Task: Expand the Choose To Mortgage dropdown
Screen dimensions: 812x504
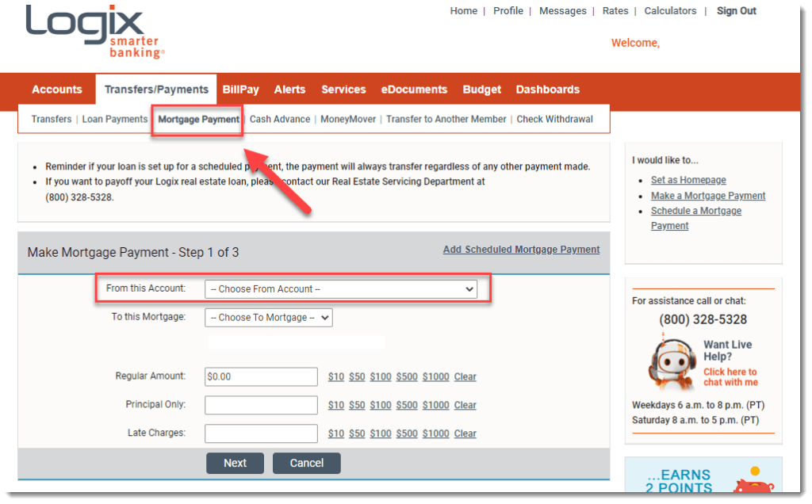Action: point(268,318)
